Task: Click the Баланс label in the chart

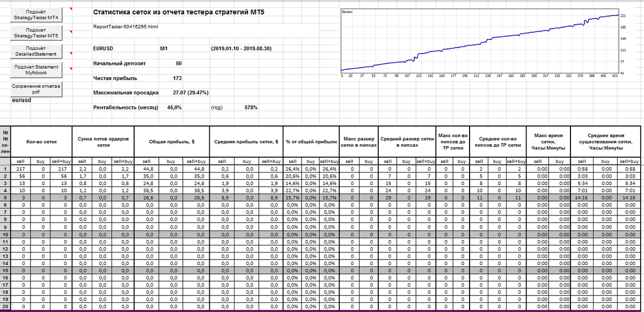Action: (347, 11)
